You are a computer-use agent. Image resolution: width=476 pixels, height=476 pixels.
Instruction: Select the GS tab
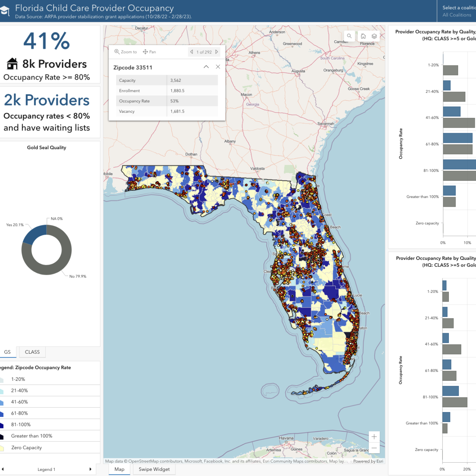7,352
